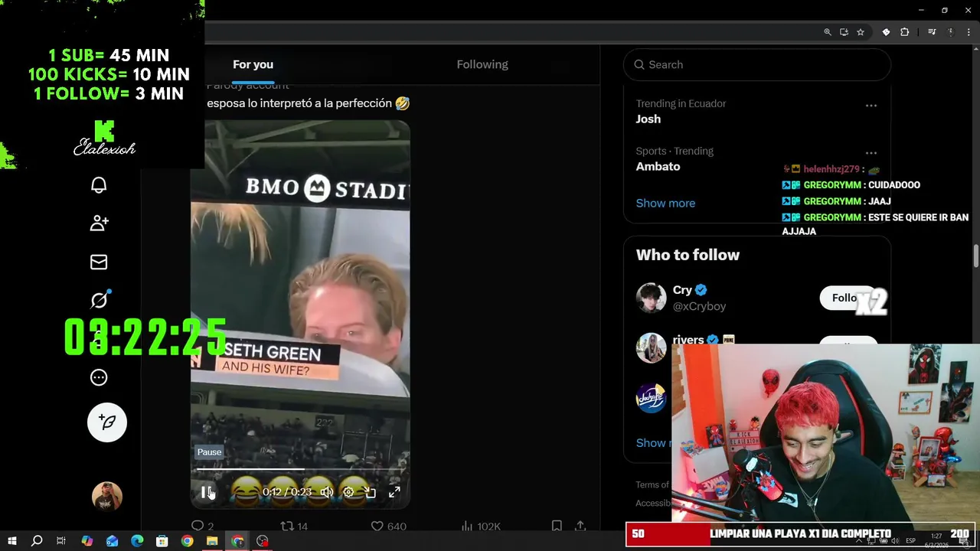Viewport: 980px width, 551px height.
Task: Expand the video to fullscreen
Action: pos(394,492)
